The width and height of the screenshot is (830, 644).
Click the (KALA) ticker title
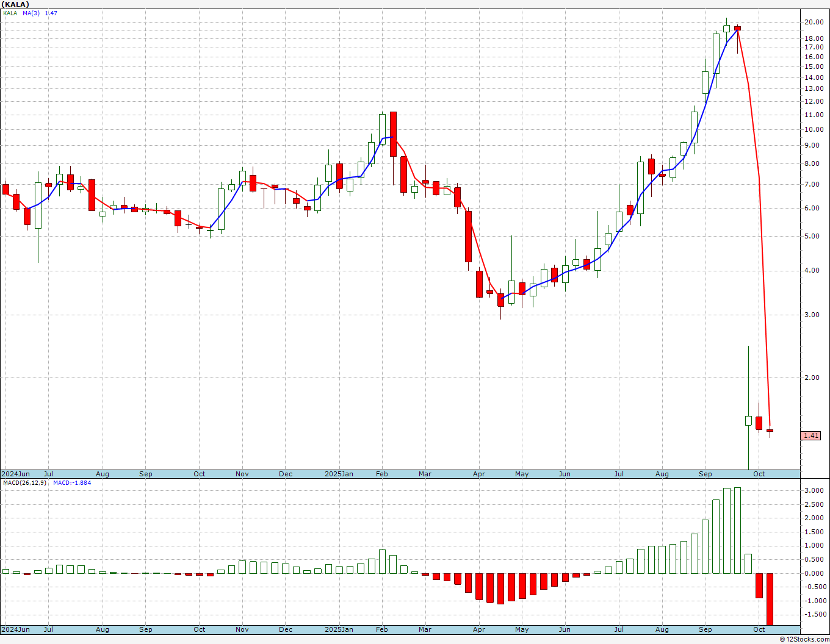pyautogui.click(x=15, y=4)
